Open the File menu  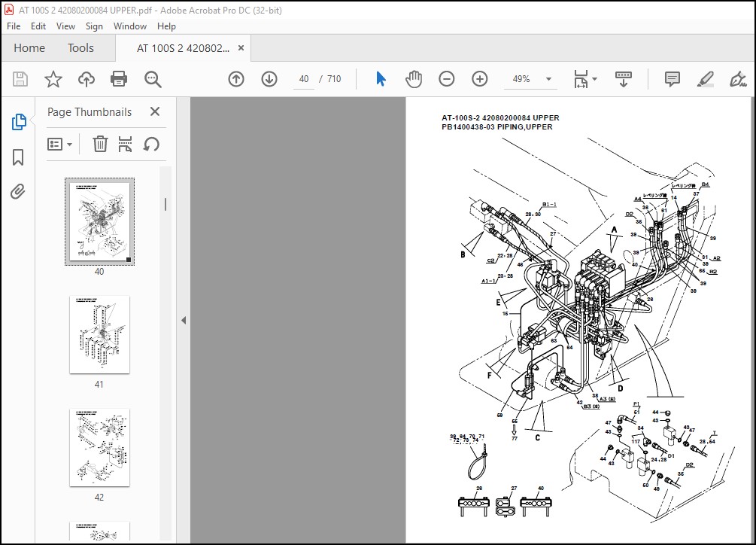pyautogui.click(x=14, y=26)
